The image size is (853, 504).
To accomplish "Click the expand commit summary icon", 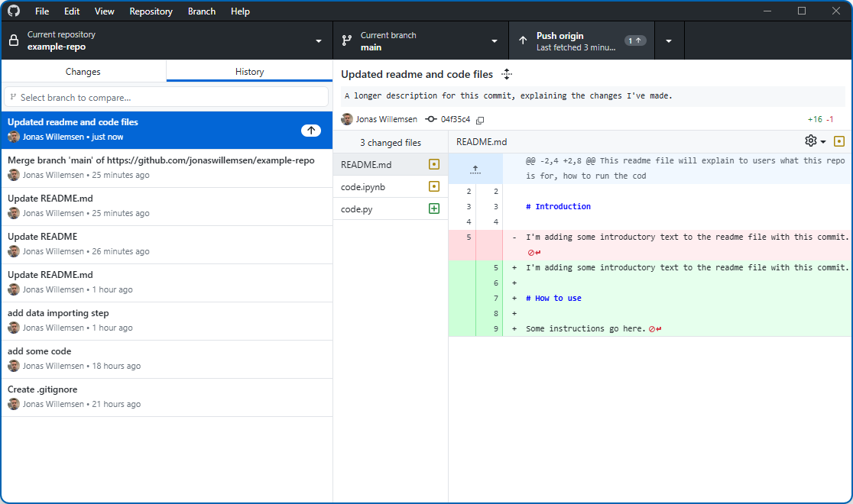I will click(x=506, y=74).
